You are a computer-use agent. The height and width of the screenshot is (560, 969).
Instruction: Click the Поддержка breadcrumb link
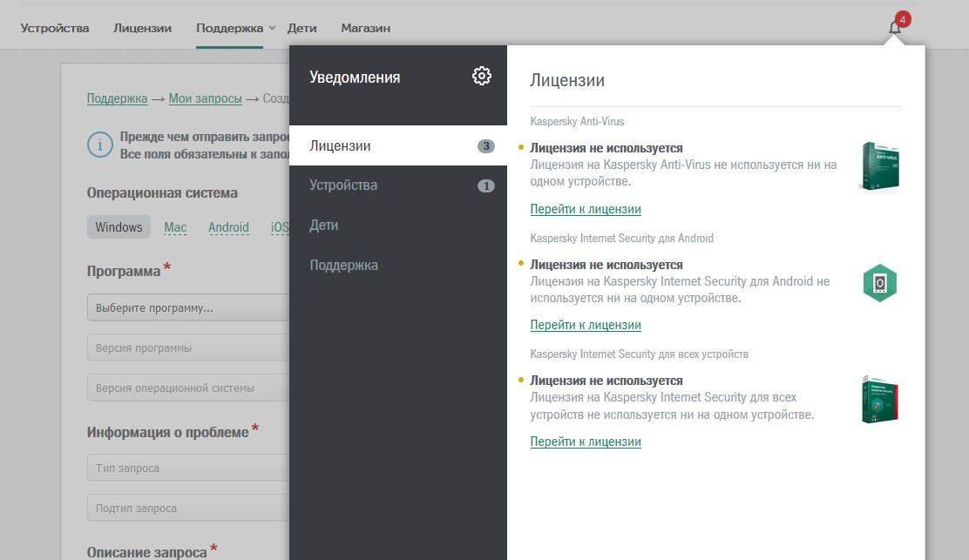click(x=117, y=98)
